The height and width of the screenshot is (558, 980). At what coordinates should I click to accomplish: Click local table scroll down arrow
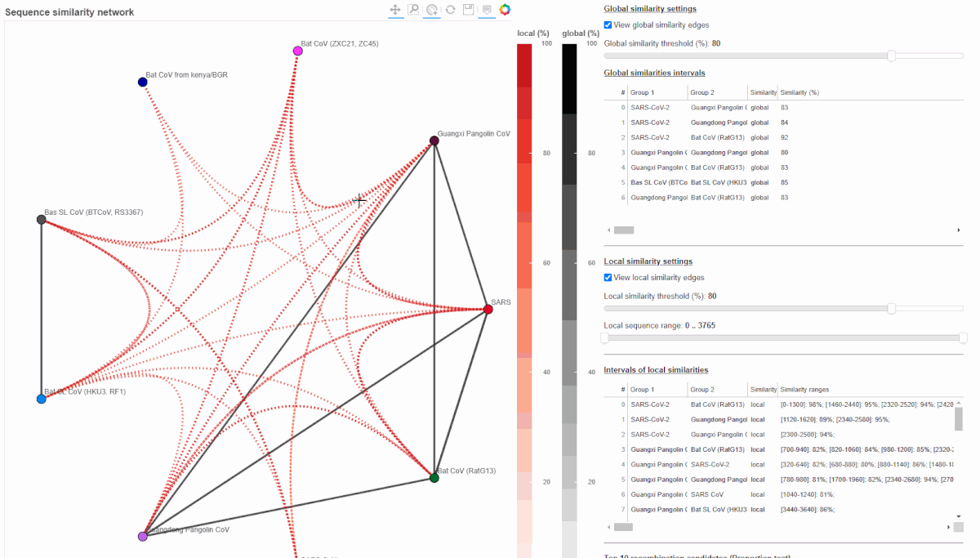click(959, 516)
